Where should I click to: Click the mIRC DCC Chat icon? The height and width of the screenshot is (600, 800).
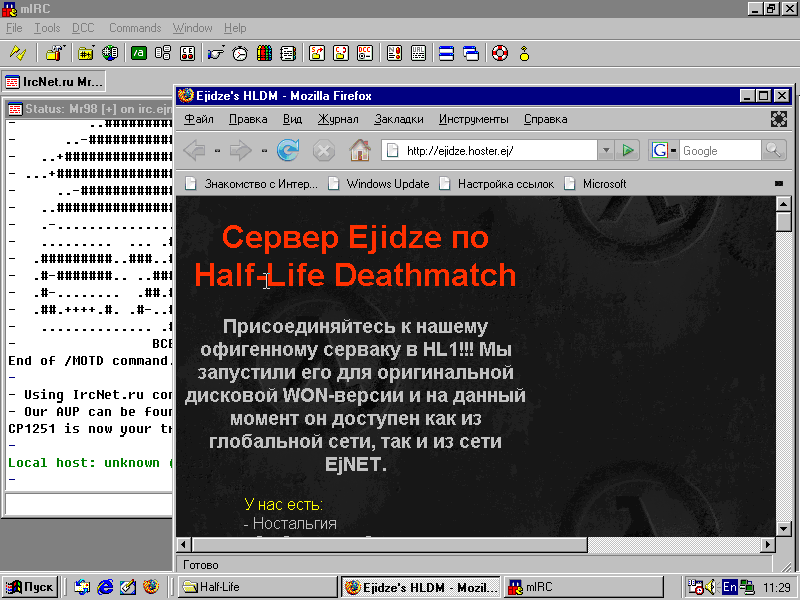(x=341, y=53)
